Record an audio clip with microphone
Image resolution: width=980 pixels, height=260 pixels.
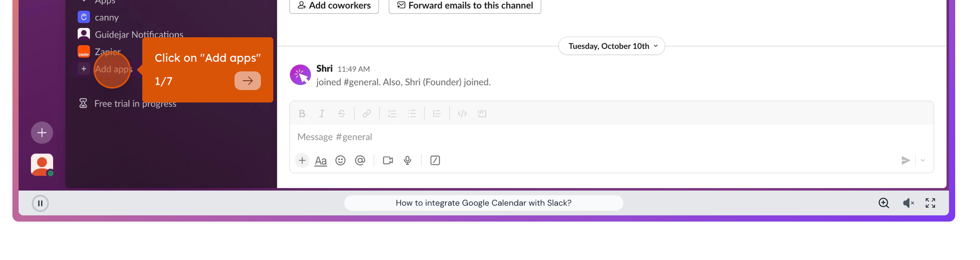(407, 160)
